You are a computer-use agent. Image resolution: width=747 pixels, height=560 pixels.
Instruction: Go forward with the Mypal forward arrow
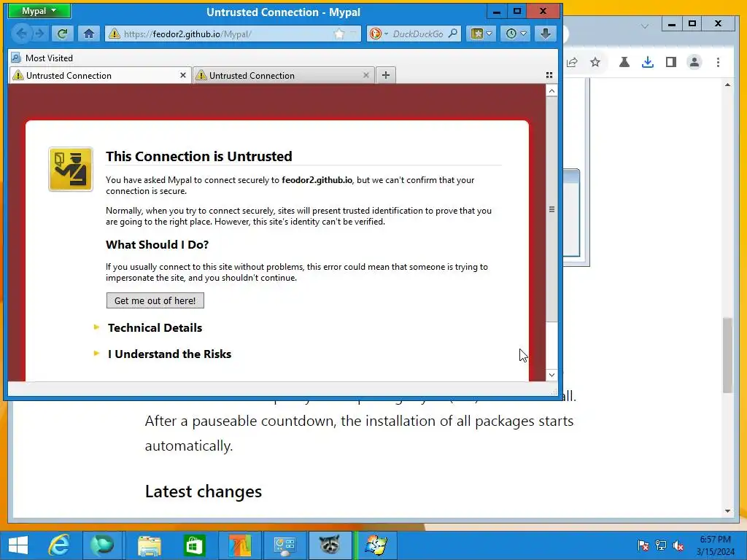(x=39, y=34)
